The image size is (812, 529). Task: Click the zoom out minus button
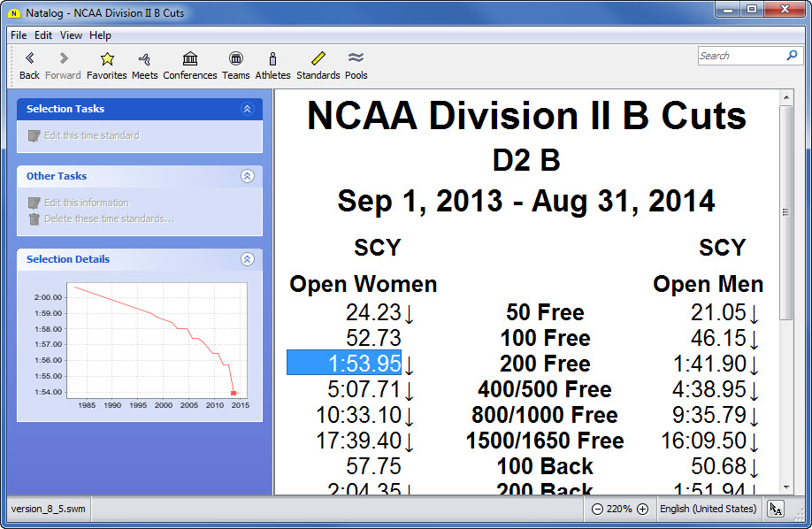pyautogui.click(x=597, y=510)
